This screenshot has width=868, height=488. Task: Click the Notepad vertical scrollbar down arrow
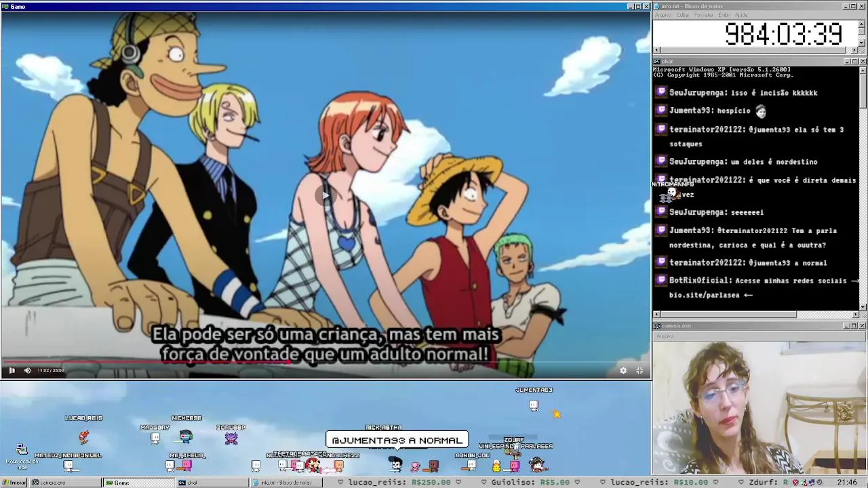pos(863,43)
